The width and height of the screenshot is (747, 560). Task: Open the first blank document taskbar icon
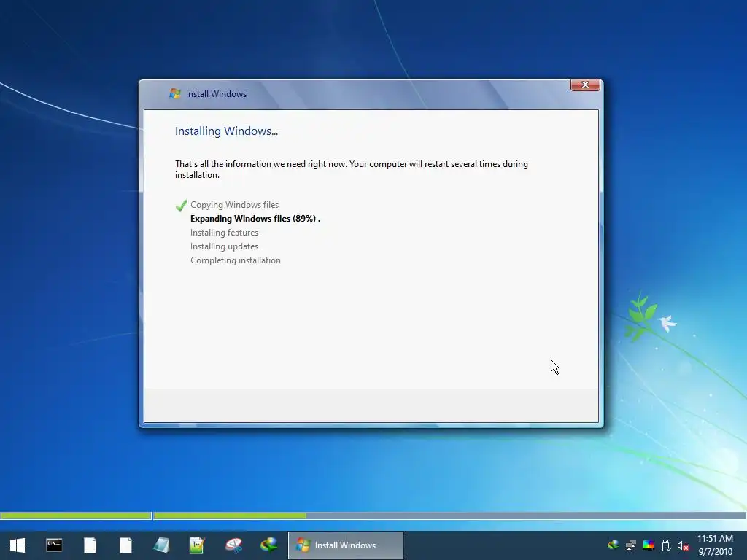(90, 545)
